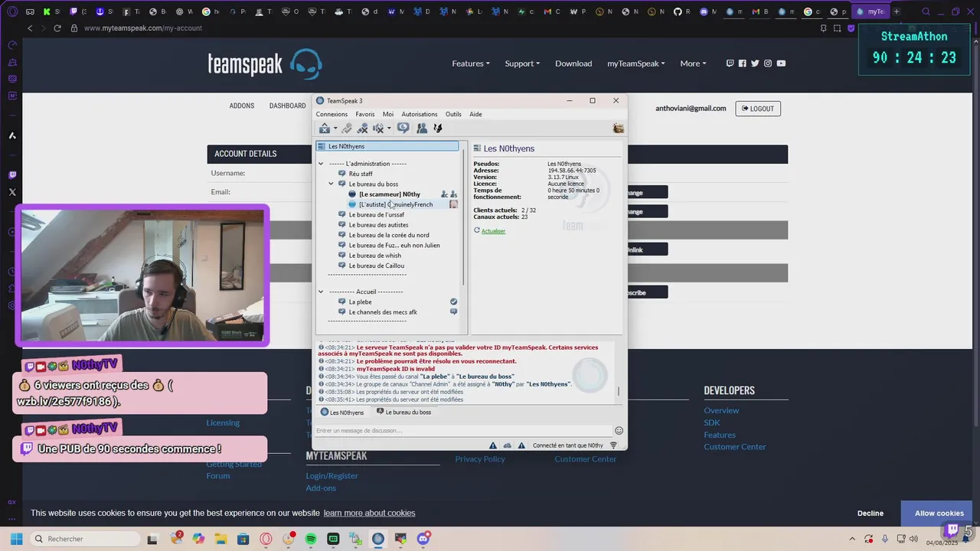Click the Le bureau de whish channel icon
Image resolution: width=980 pixels, height=551 pixels.
coord(342,256)
